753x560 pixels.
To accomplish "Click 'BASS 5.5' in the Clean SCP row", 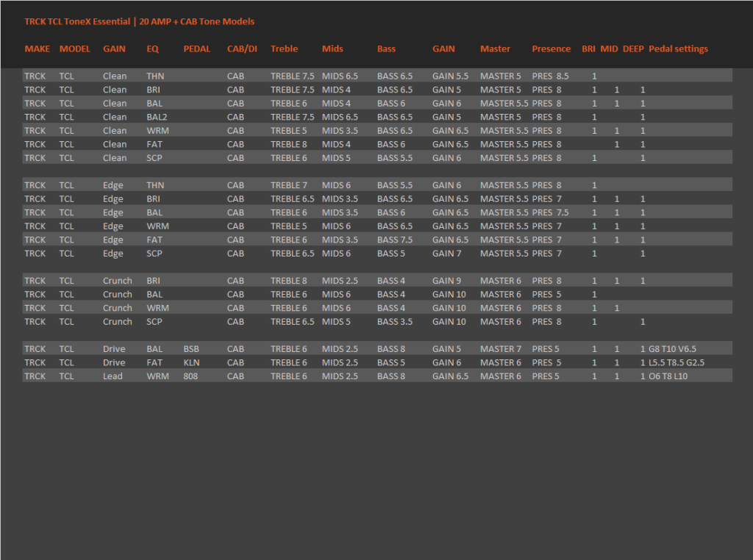I will coord(395,158).
